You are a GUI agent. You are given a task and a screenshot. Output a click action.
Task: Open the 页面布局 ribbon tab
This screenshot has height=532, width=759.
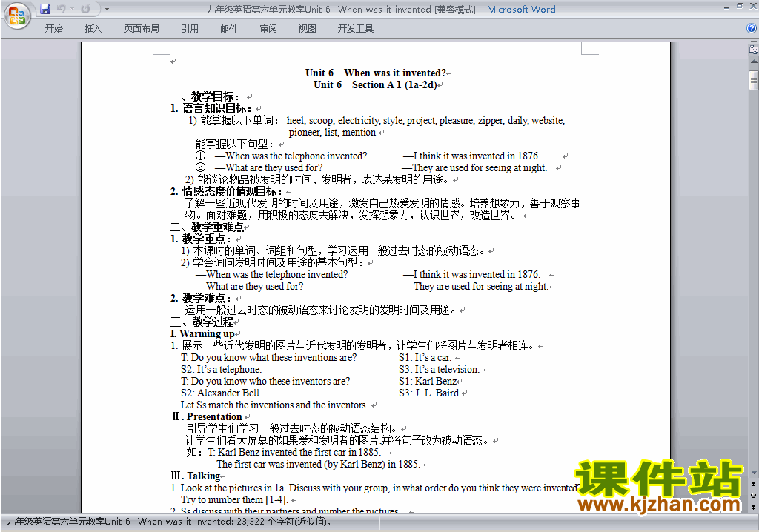click(x=142, y=29)
